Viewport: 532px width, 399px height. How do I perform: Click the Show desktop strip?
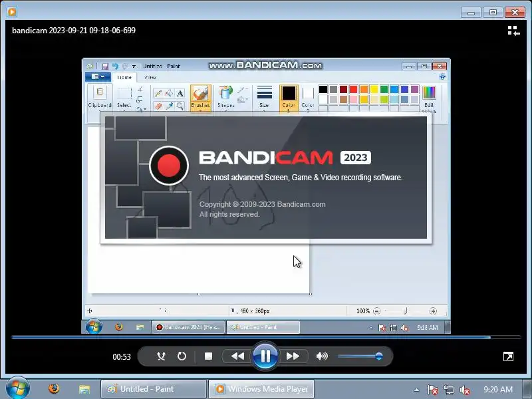pos(527,389)
